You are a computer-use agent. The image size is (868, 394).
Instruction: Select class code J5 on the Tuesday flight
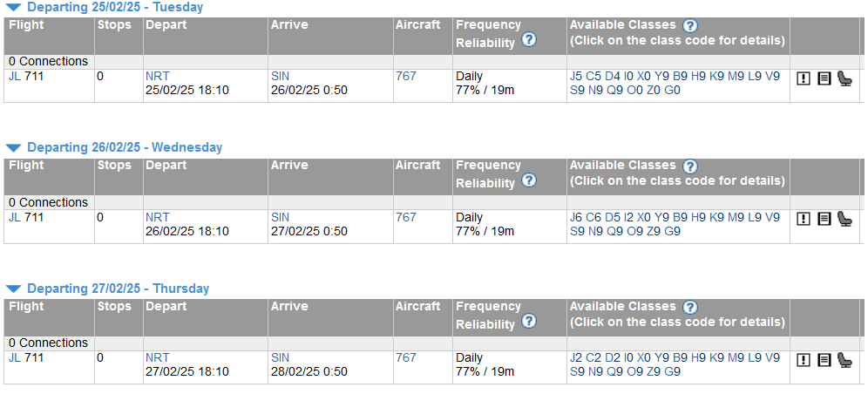point(576,76)
